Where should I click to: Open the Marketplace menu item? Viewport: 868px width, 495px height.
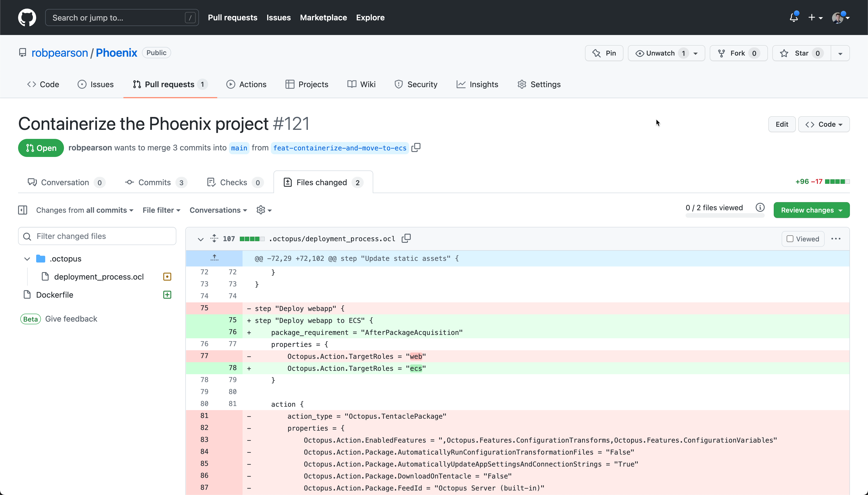tap(323, 17)
